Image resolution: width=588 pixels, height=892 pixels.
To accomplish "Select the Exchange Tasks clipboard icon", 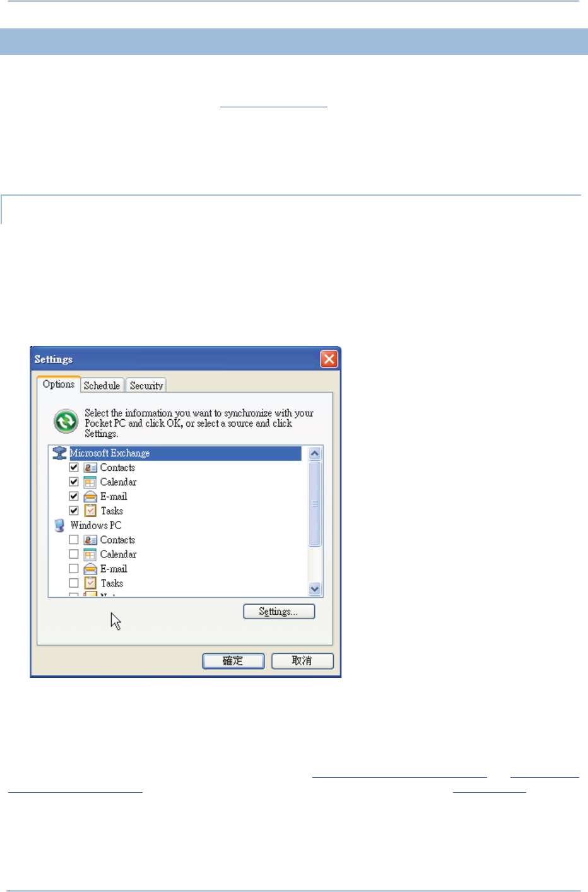I will tap(90, 511).
